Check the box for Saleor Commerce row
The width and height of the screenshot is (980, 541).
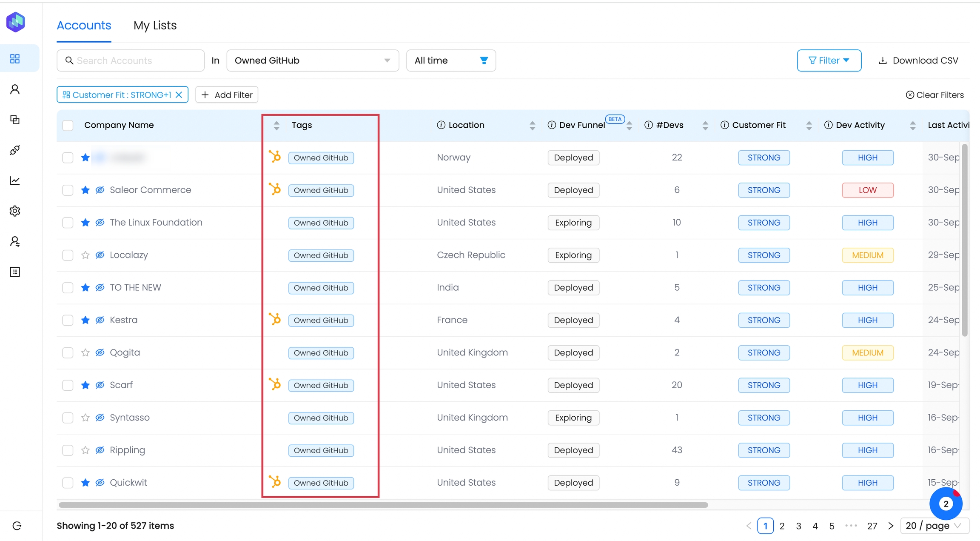(x=68, y=190)
